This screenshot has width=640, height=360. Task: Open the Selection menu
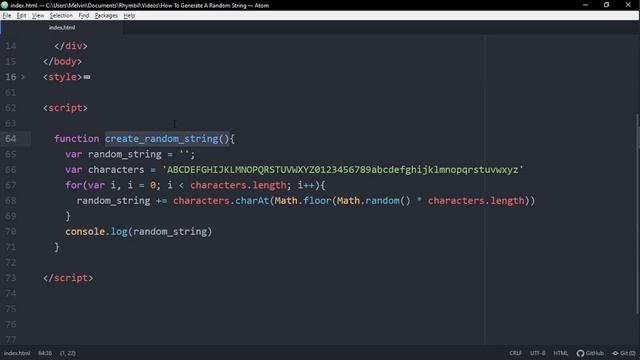(x=61, y=16)
